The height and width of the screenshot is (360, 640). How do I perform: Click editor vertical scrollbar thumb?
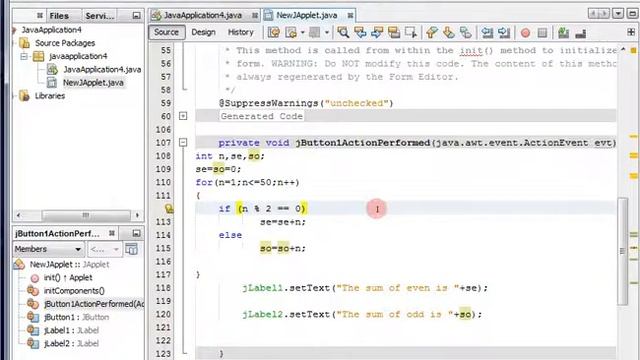622,251
